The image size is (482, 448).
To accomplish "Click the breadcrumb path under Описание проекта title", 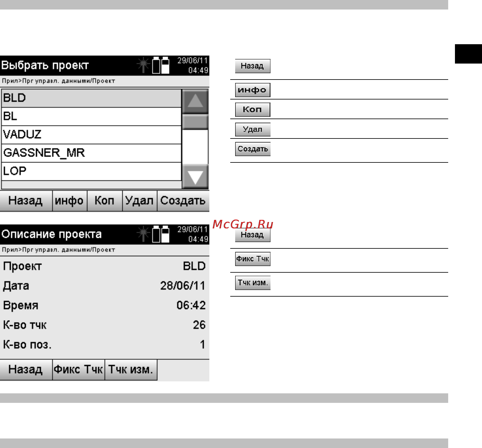I will coord(58,250).
